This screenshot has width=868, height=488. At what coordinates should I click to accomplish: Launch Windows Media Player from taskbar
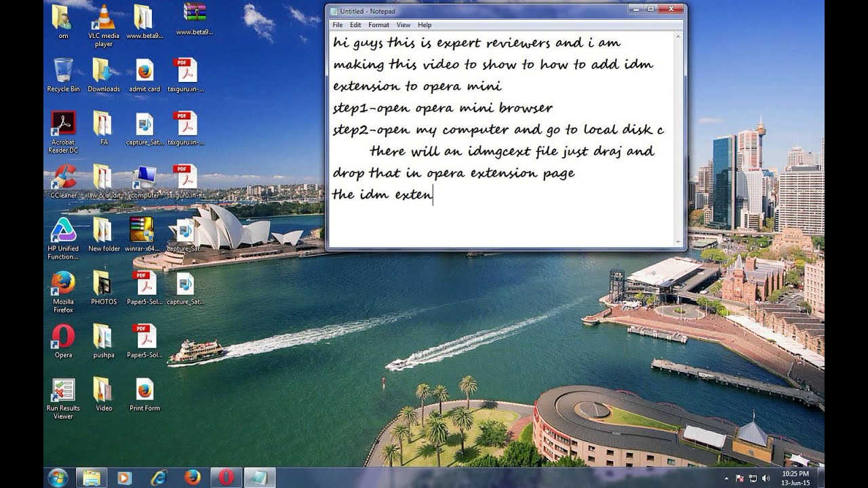point(124,478)
